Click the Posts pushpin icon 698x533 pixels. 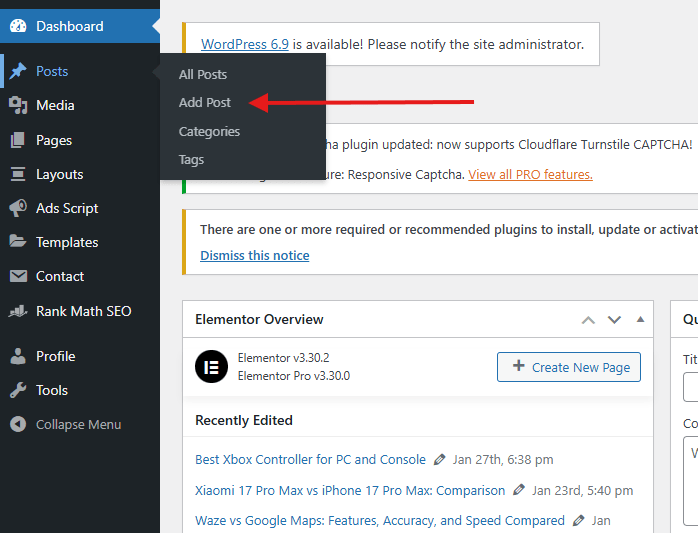pyautogui.click(x=18, y=71)
